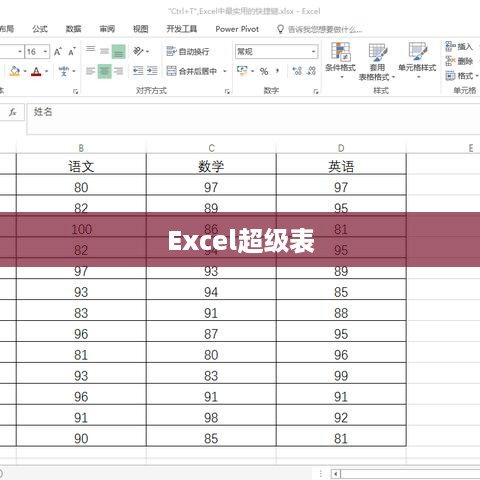Decrease the cell indent

tap(138, 71)
